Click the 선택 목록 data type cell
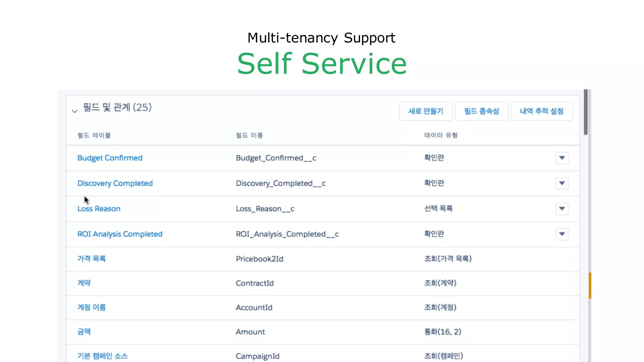Viewport: 644px width, 362px height. (x=438, y=208)
